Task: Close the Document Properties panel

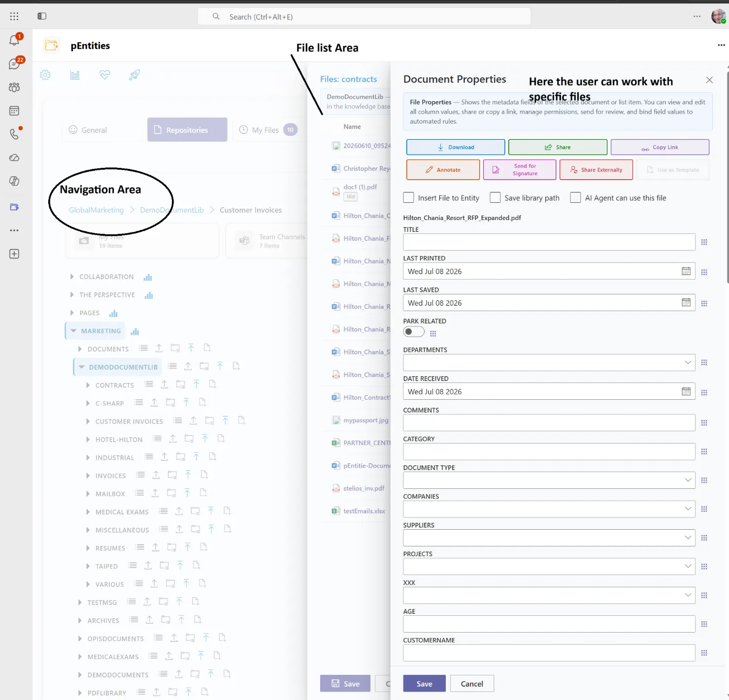Action: pyautogui.click(x=709, y=80)
